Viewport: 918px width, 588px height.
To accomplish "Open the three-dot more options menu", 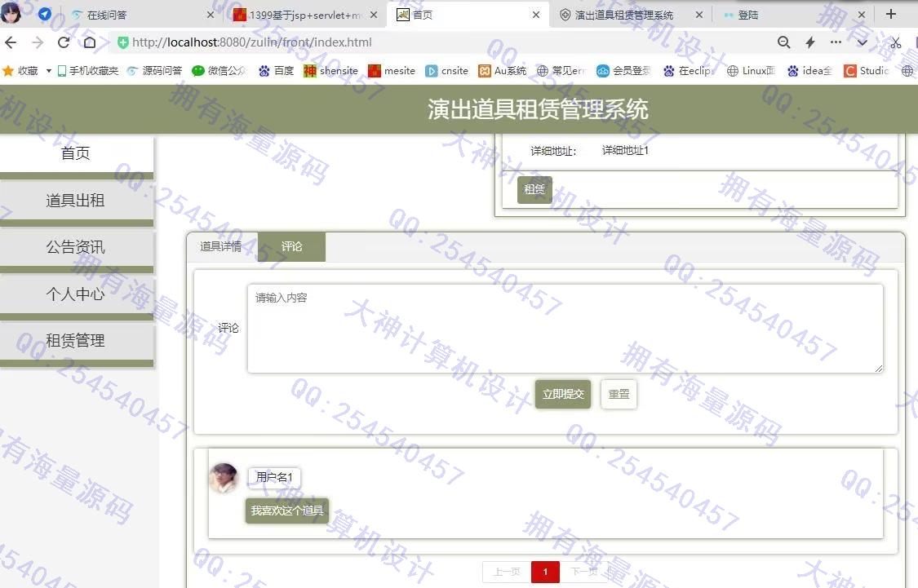I will point(836,42).
